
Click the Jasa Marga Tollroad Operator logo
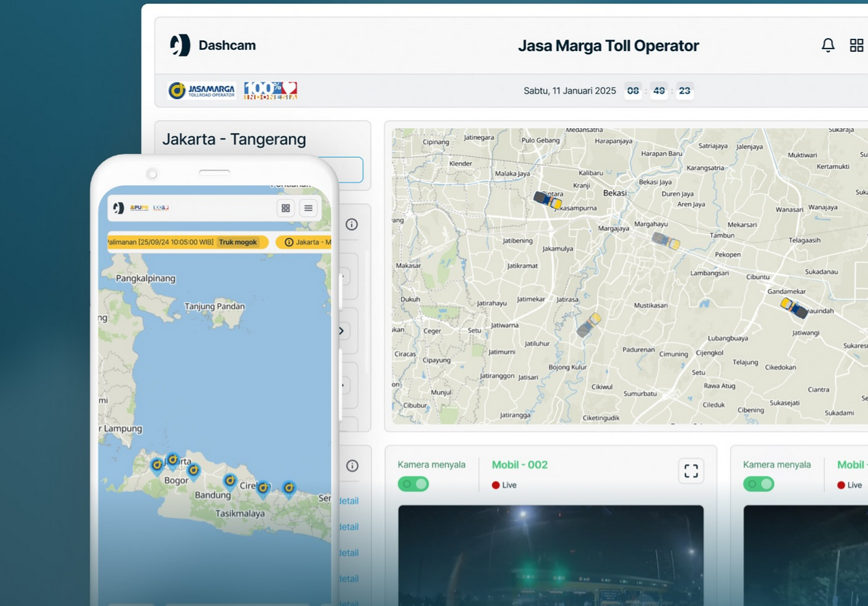[x=201, y=91]
